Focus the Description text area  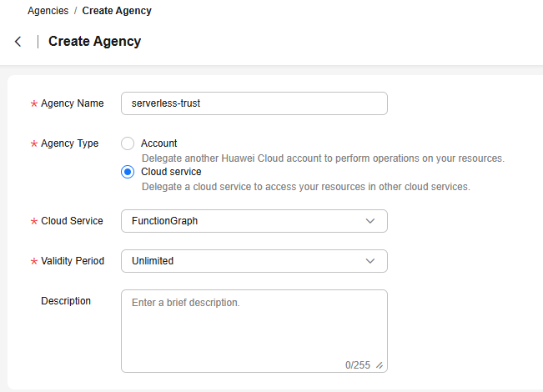(254, 325)
